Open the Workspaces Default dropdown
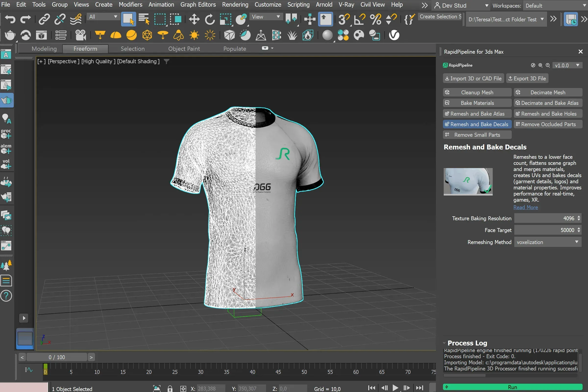Viewport: 588px width, 392px height. coord(555,5)
